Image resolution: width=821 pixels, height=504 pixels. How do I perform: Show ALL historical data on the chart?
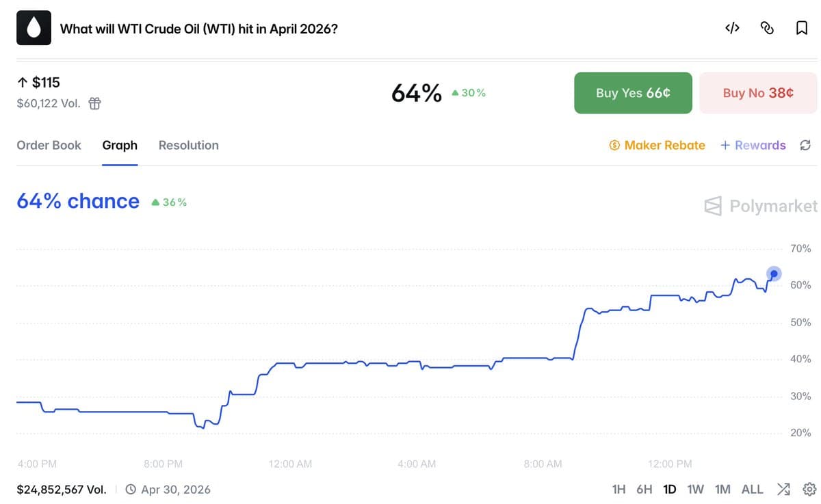(x=752, y=489)
